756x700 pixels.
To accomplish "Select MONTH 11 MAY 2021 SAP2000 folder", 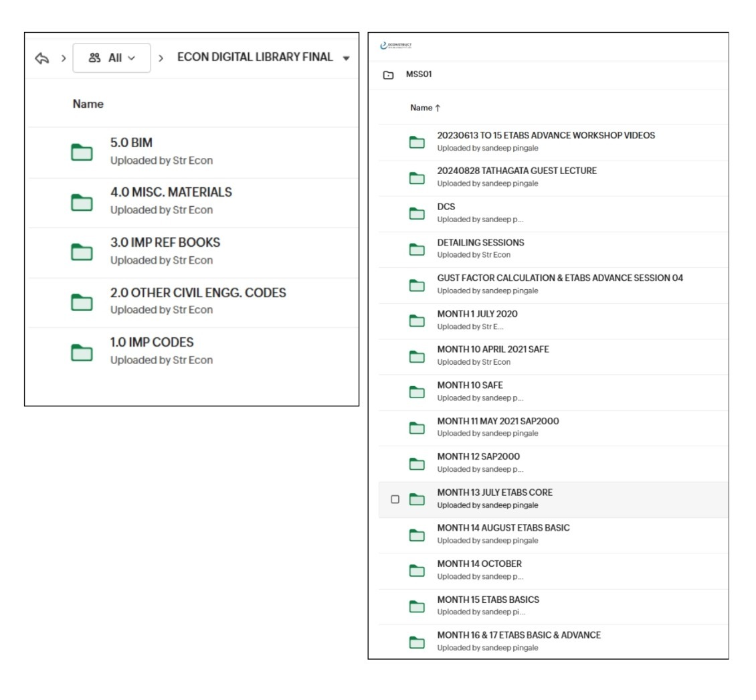I will click(x=498, y=421).
